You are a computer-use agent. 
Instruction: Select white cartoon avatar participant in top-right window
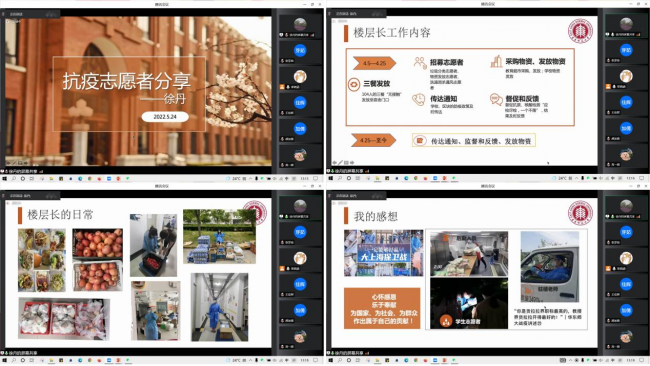click(x=626, y=76)
